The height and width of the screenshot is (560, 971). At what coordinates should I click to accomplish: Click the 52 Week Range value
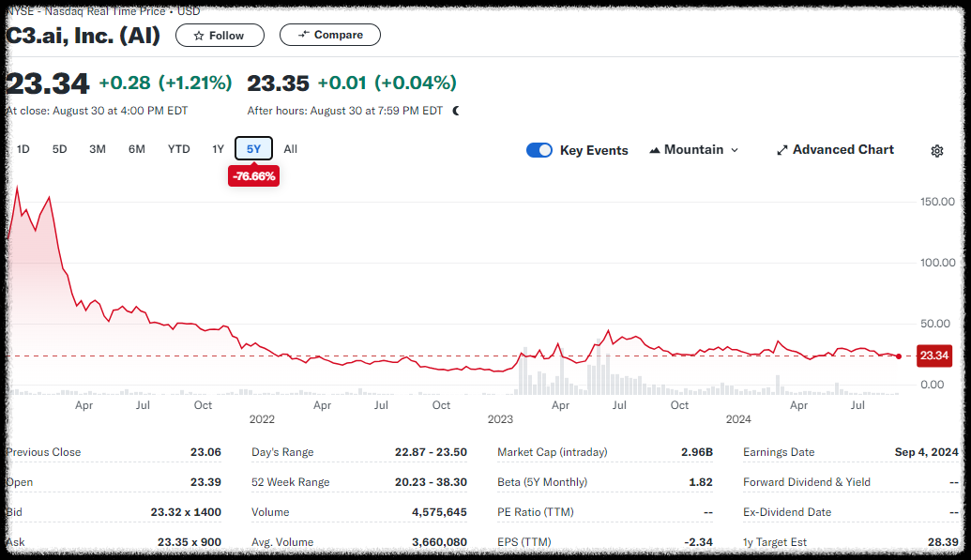pyautogui.click(x=431, y=482)
